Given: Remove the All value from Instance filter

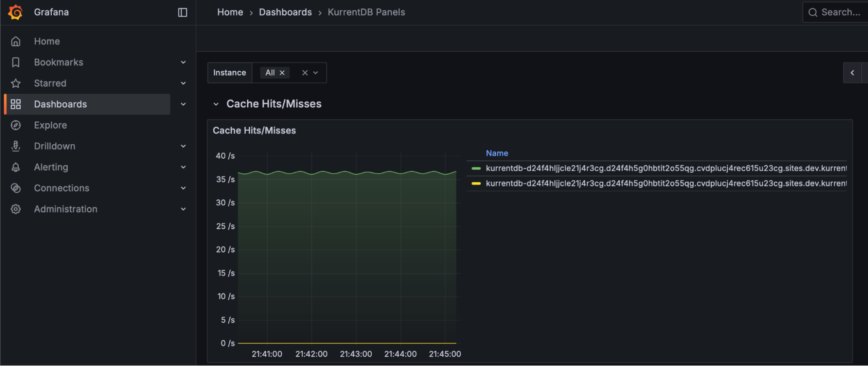Looking at the screenshot, I should coord(282,73).
